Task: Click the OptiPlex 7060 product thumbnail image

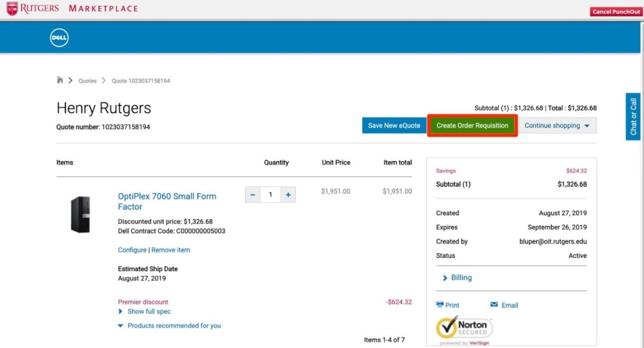Action: pyautogui.click(x=81, y=213)
